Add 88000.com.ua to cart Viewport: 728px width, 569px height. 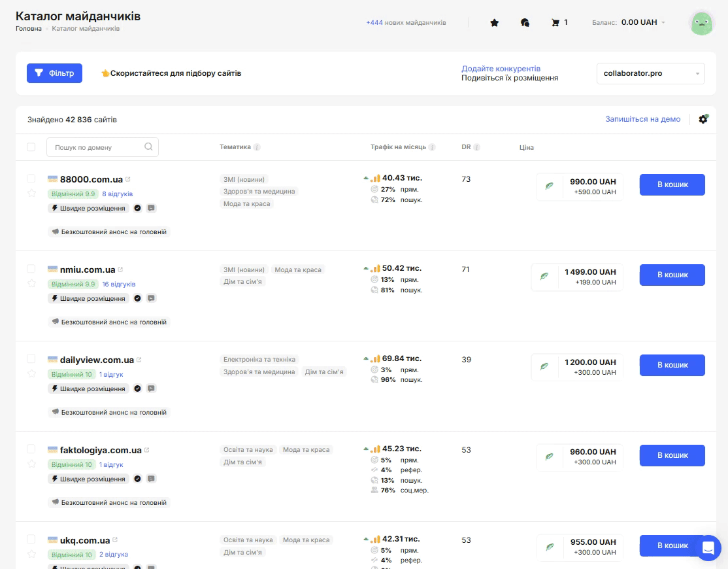click(672, 184)
